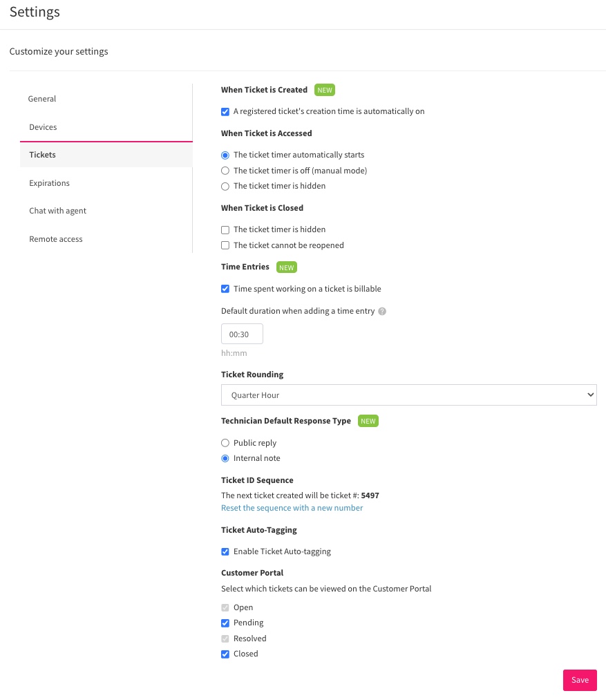Select 'The ticket timer automatically starts' option
The width and height of the screenshot is (606, 700).
(x=225, y=155)
